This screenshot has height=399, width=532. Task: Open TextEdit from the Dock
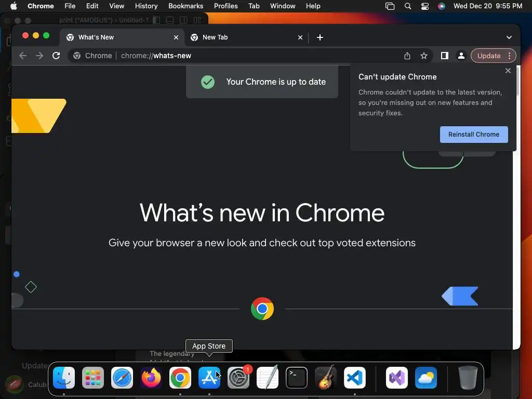[268, 378]
